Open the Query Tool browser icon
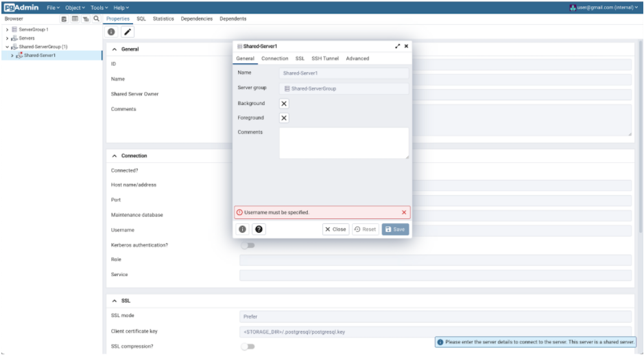The width and height of the screenshot is (644, 355). pyautogui.click(x=64, y=19)
